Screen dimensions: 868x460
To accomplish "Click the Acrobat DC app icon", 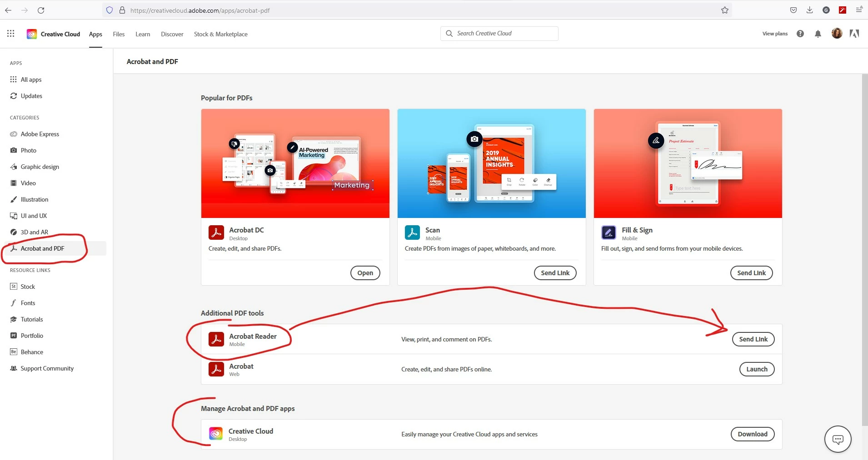I will click(x=216, y=232).
